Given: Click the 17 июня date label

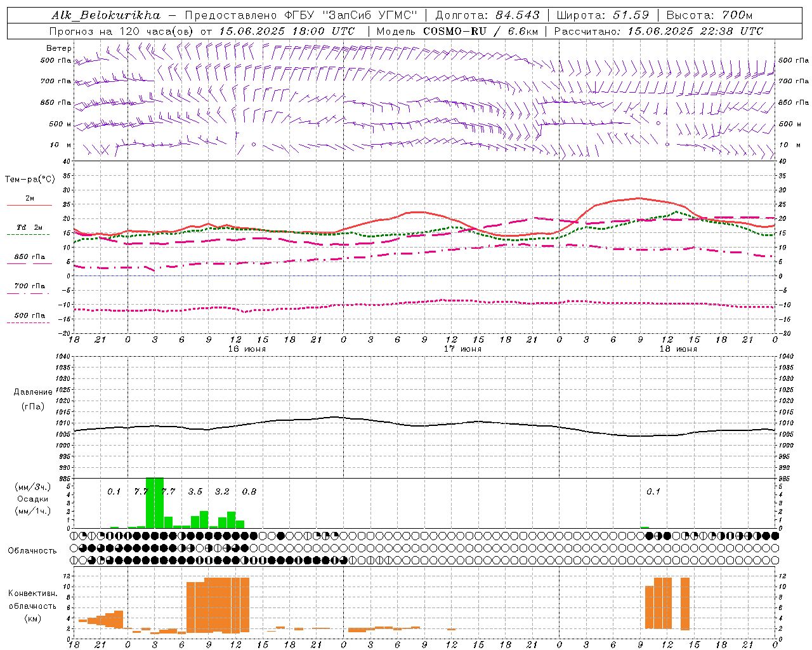Looking at the screenshot, I should coord(462,349).
